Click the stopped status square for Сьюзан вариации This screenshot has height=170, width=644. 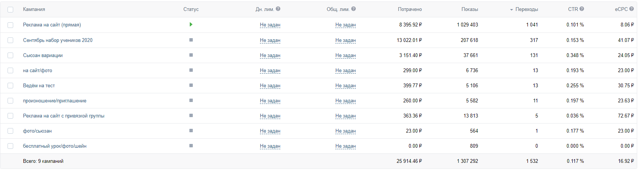point(191,55)
